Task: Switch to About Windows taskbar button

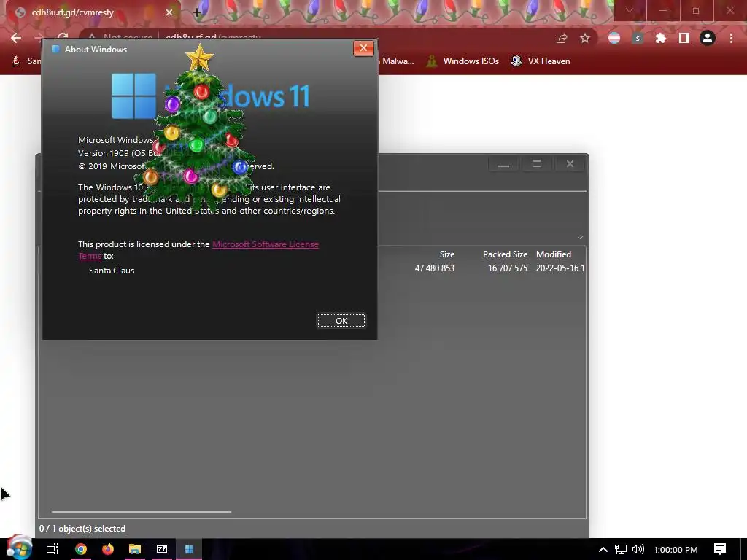Action: pyautogui.click(x=189, y=549)
